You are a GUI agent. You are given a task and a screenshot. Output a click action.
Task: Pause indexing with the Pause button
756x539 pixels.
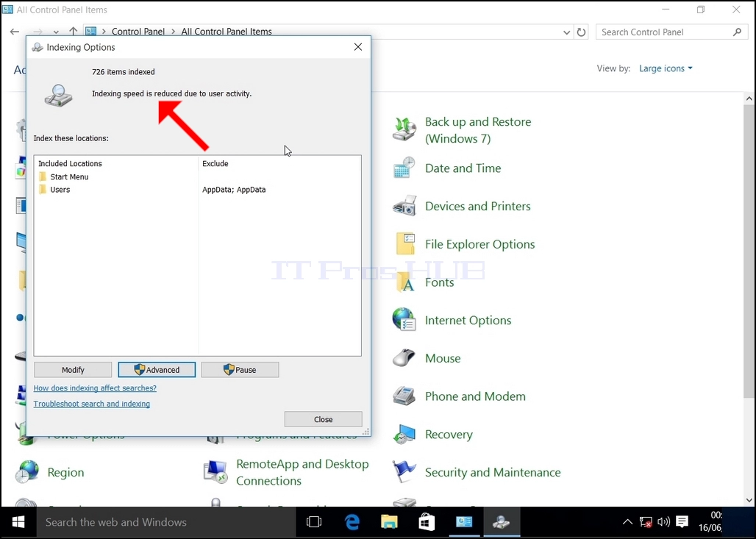[x=240, y=370]
